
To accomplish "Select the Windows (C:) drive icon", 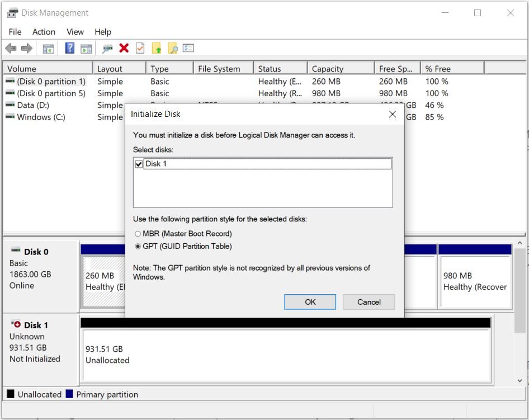I will 9,117.
